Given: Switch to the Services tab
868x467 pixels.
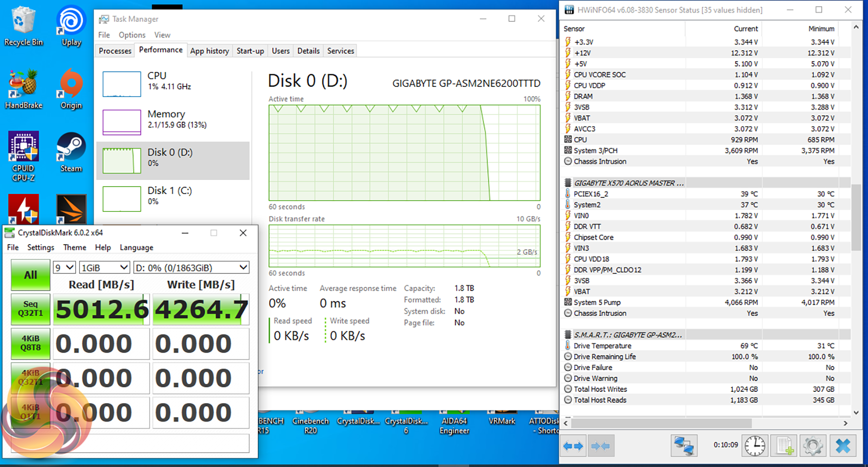Looking at the screenshot, I should [x=340, y=51].
